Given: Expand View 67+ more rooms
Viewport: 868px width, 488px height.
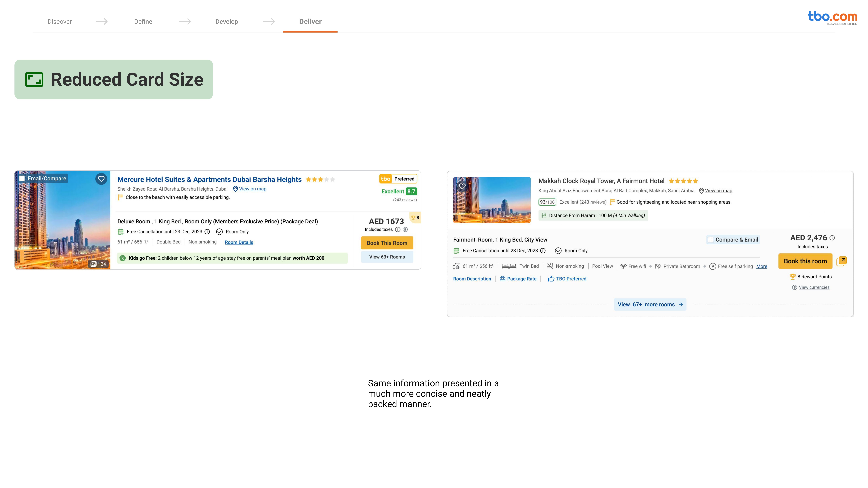Looking at the screenshot, I should coord(650,304).
